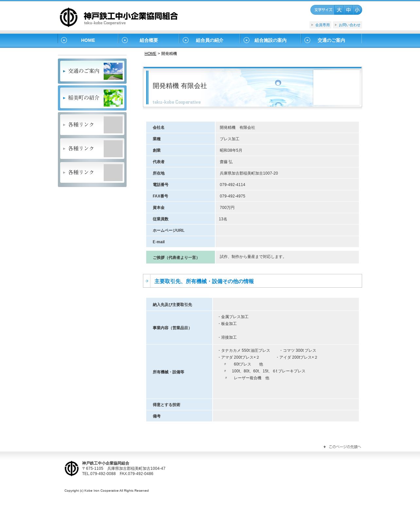Open the お問い合わせ contact link
420x510 pixels.
tap(347, 25)
